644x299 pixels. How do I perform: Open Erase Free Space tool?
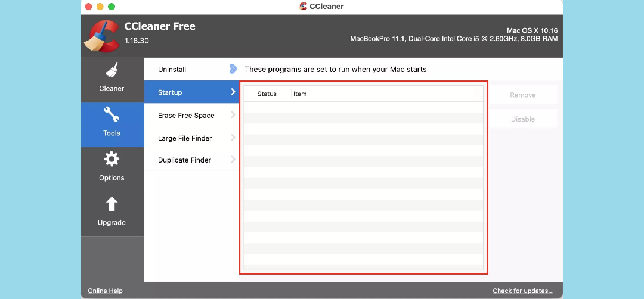[191, 116]
